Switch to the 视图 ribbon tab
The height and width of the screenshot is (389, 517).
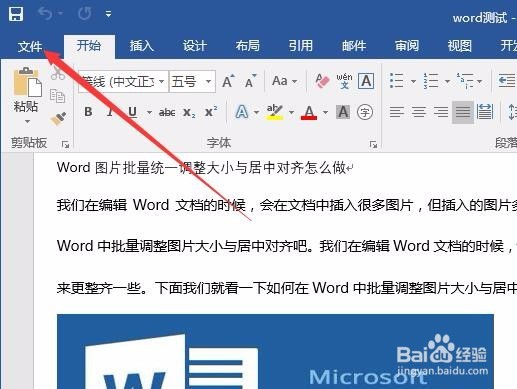coord(460,46)
